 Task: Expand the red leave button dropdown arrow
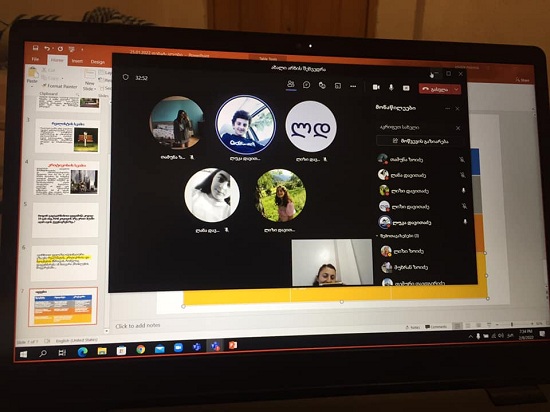(456, 89)
